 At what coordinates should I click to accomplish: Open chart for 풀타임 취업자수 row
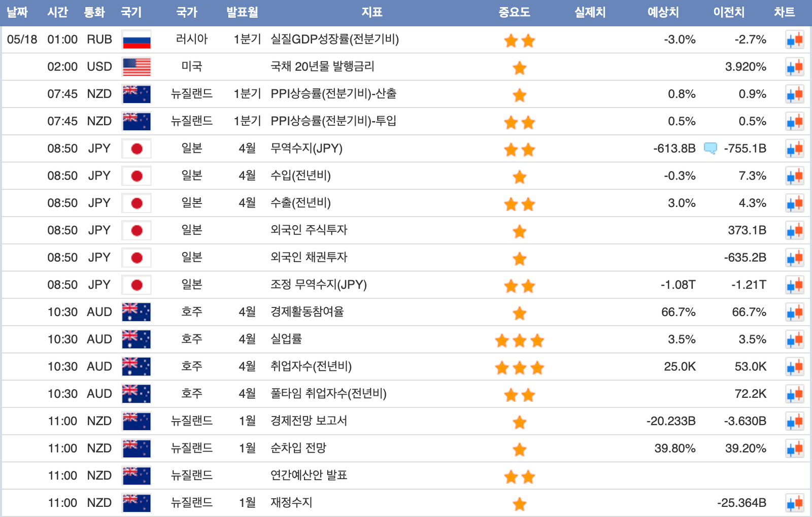click(795, 394)
